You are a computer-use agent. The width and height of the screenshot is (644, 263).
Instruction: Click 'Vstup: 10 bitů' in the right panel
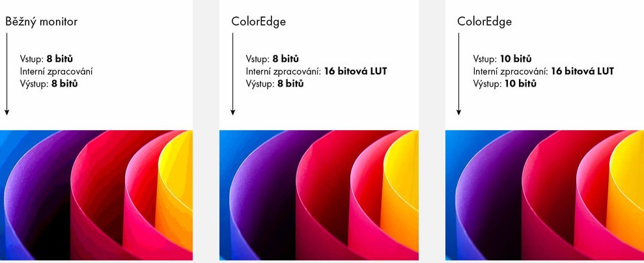click(x=502, y=59)
